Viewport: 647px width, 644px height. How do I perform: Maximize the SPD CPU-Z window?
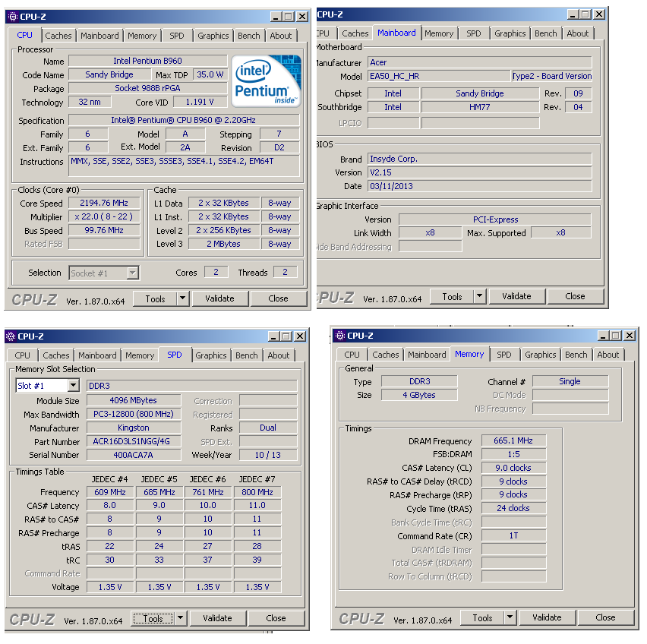pos(286,336)
